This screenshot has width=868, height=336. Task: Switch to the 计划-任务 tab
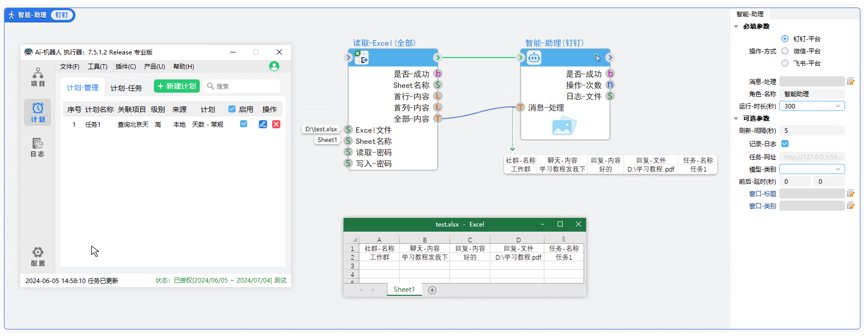[x=126, y=88]
